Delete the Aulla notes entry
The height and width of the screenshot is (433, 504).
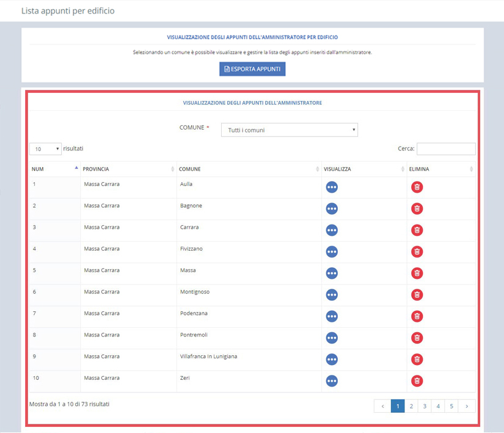click(417, 187)
